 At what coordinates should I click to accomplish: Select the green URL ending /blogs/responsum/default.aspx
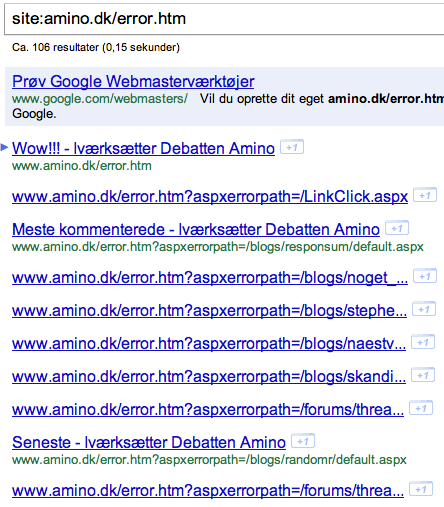tap(218, 247)
